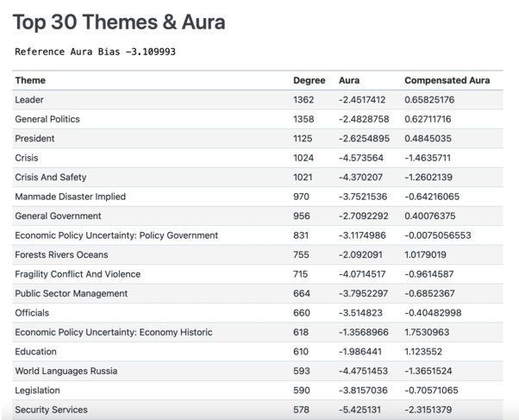Select the World Languages Russia theme
Screen dimensions: 519x420
(66, 371)
